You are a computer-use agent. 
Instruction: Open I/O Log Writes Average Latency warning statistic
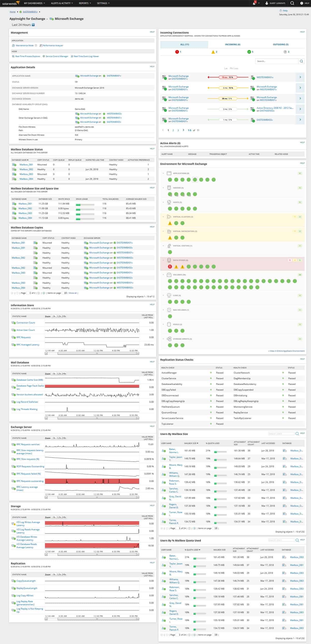28,524
